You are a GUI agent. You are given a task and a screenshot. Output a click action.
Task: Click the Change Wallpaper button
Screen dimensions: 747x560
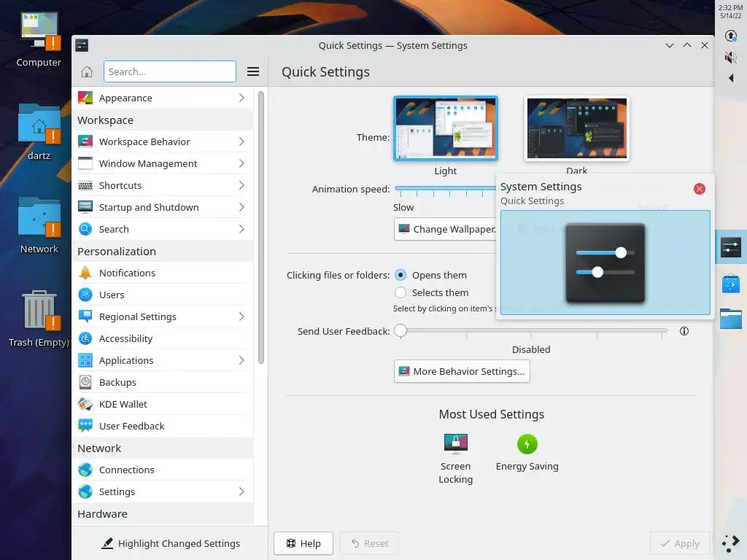[x=446, y=229]
